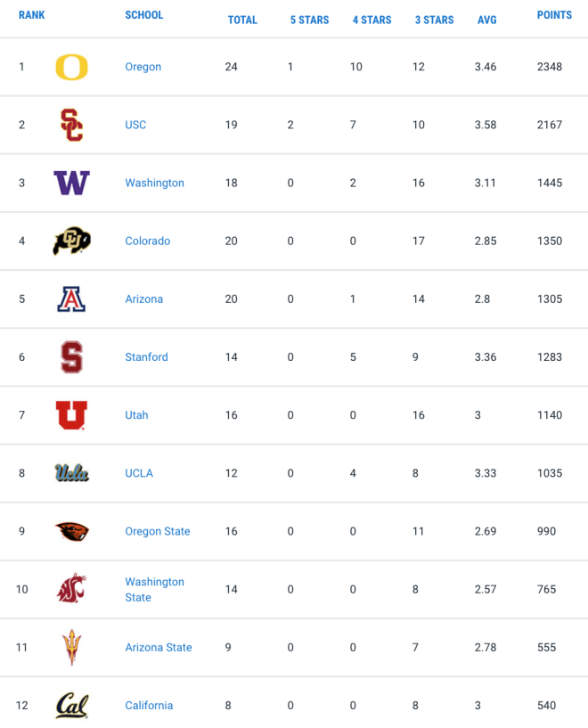Click the Utah Utes U logo
This screenshot has width=588, height=728.
click(71, 415)
